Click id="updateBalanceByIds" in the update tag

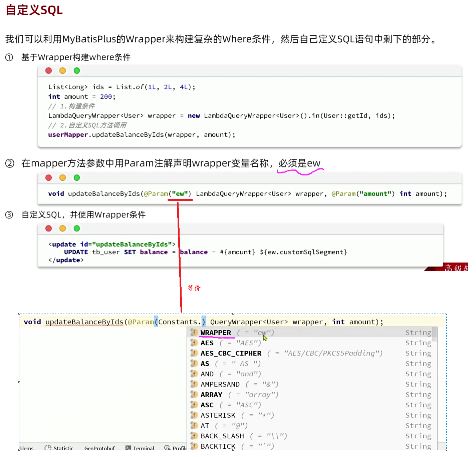(x=126, y=244)
